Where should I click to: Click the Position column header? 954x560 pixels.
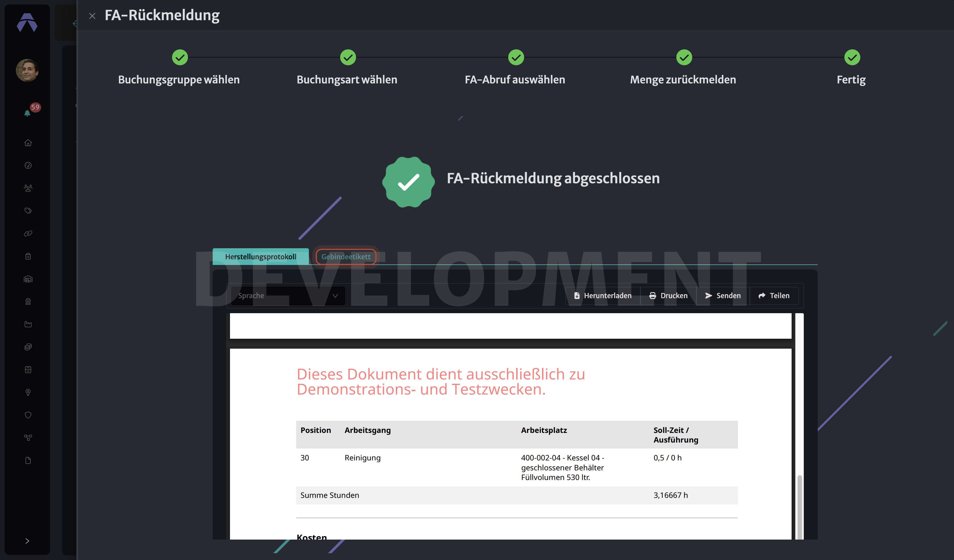315,430
